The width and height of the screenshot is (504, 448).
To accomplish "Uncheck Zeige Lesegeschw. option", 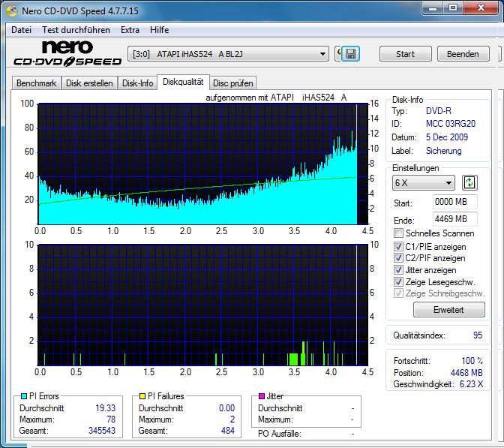I will (399, 281).
